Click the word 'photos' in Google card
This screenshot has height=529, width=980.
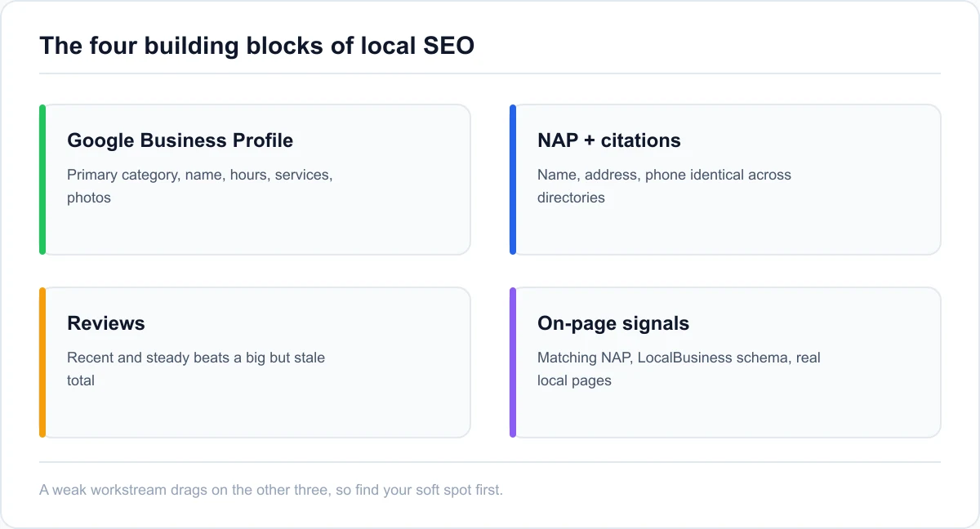pyautogui.click(x=89, y=198)
